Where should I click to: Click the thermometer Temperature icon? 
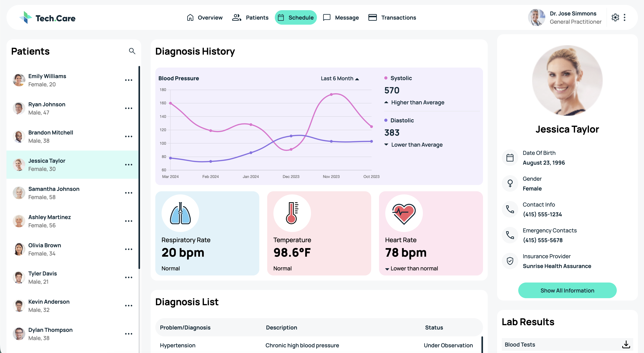(292, 213)
